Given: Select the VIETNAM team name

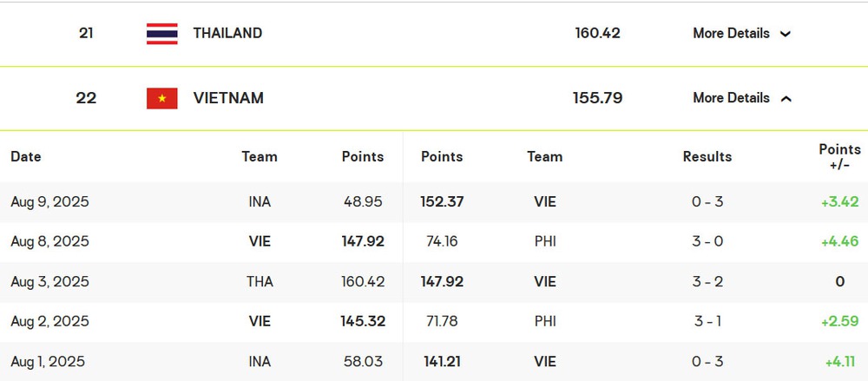Looking at the screenshot, I should point(228,98).
